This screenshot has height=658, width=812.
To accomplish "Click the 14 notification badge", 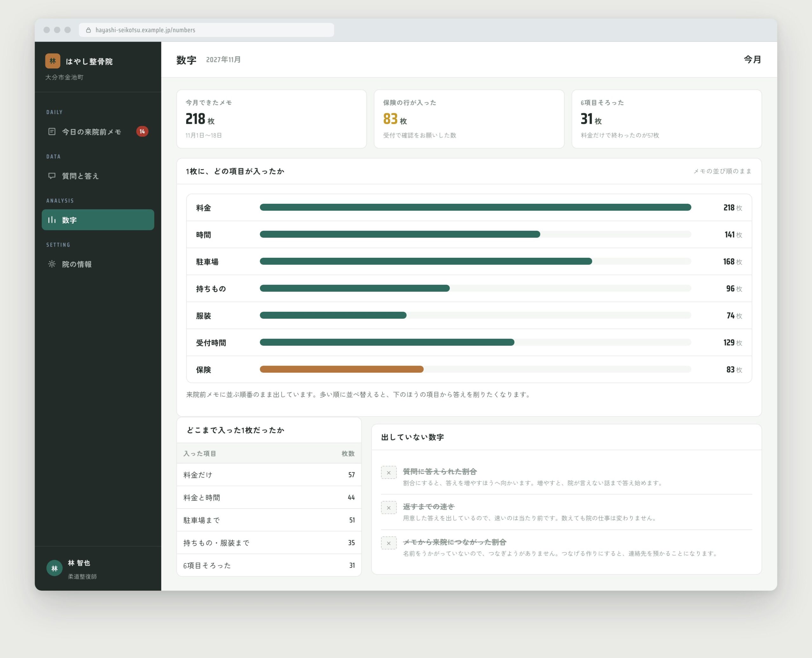I will pyautogui.click(x=142, y=131).
